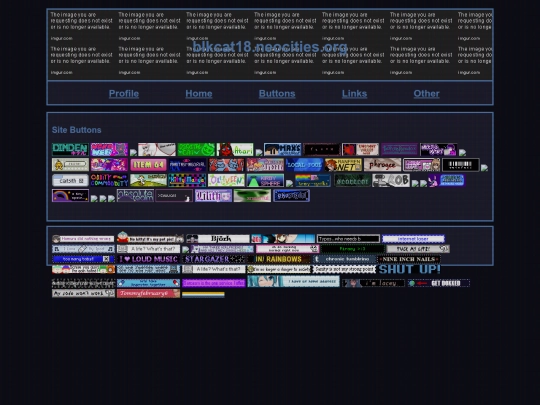540x405 pixels.
Task: Open the DINDEN site button
Action: pos(70,149)
